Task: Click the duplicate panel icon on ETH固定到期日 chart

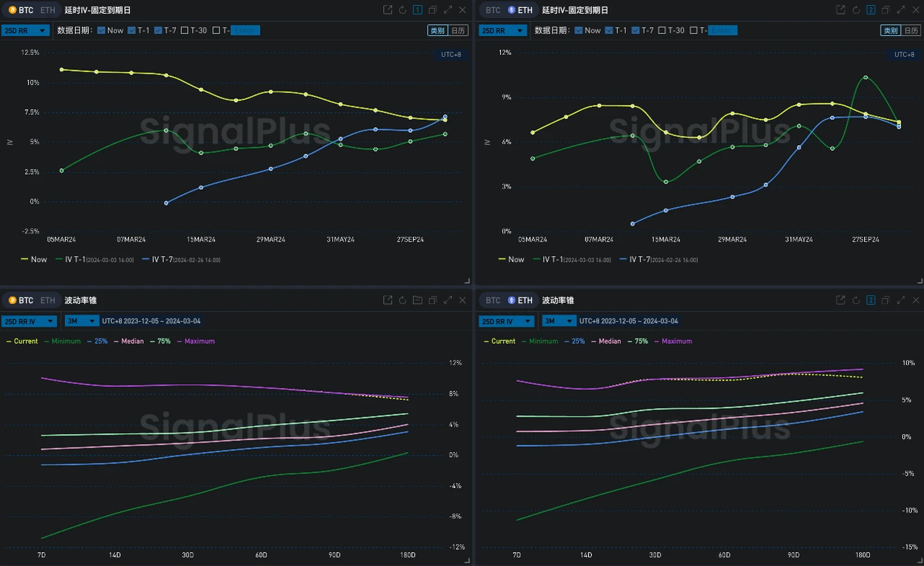Action: click(x=886, y=9)
